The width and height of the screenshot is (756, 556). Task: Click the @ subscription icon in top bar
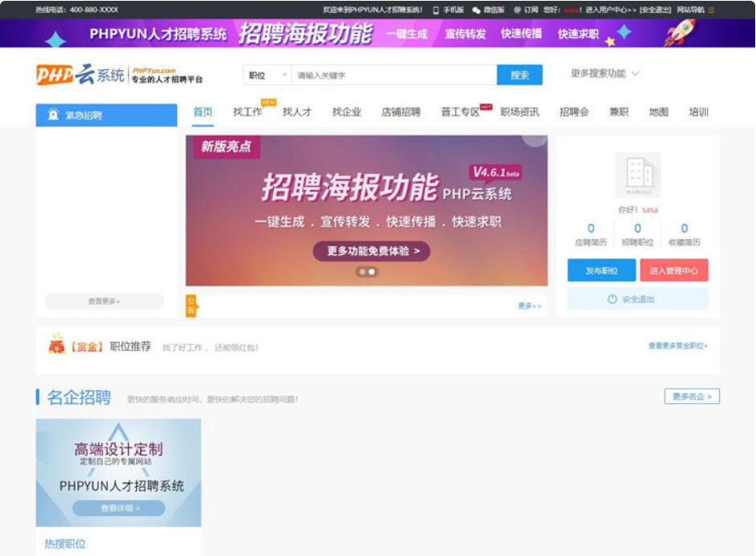click(x=517, y=9)
